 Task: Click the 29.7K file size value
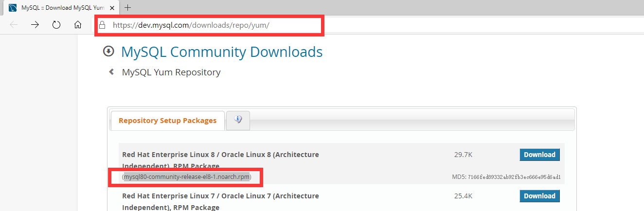[x=464, y=155]
